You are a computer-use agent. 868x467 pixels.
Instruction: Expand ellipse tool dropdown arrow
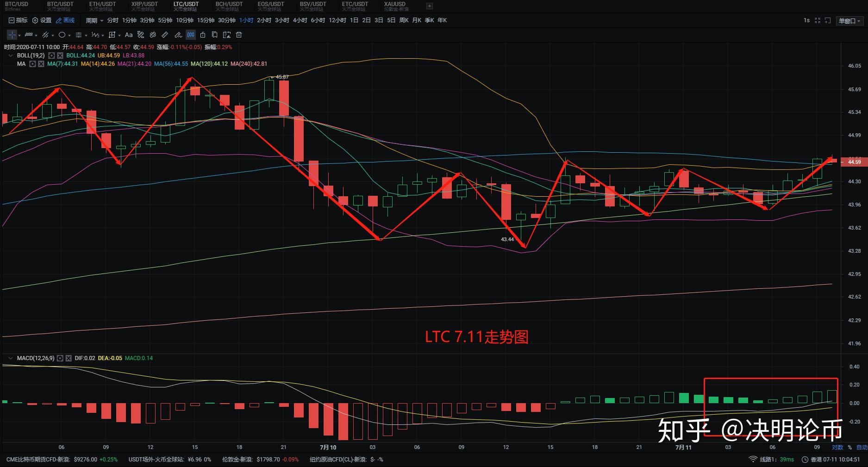69,35
